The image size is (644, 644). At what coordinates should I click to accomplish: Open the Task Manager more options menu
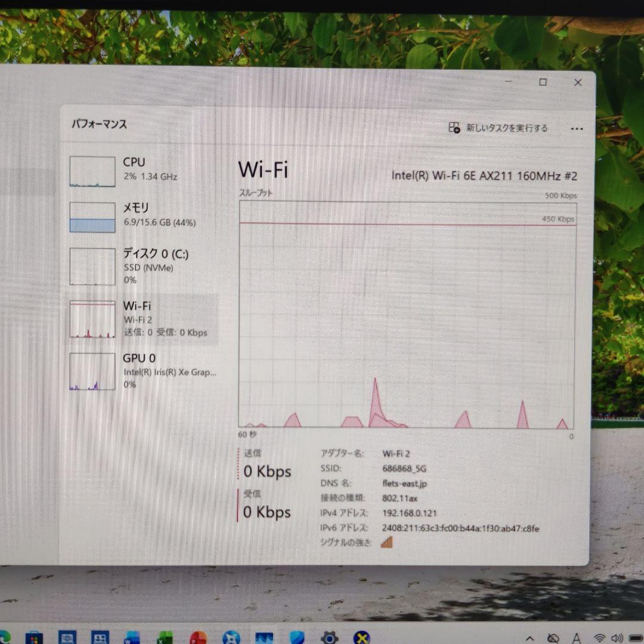(577, 128)
